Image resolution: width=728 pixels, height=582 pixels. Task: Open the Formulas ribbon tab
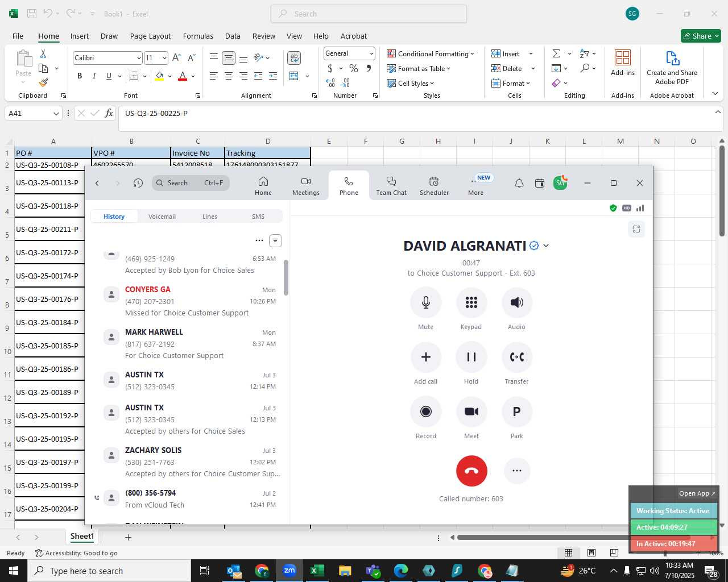pyautogui.click(x=198, y=36)
